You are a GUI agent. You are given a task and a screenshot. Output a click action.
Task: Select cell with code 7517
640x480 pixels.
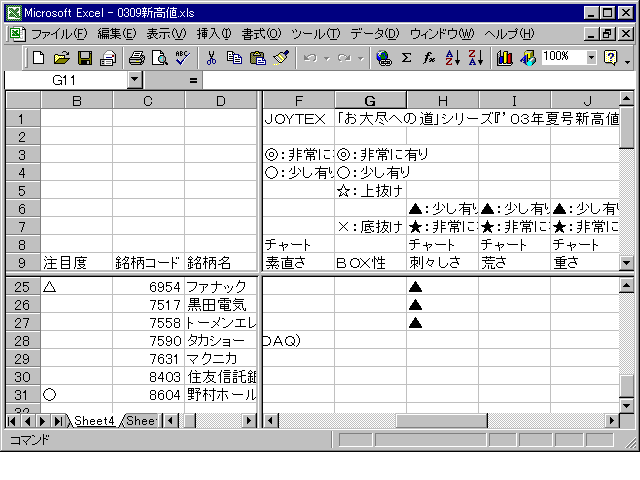pyautogui.click(x=149, y=305)
